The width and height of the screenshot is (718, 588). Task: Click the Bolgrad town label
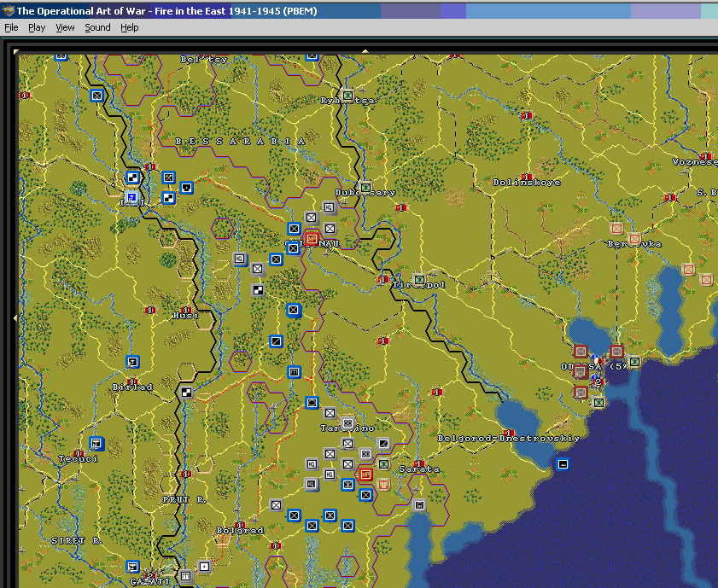click(x=240, y=530)
